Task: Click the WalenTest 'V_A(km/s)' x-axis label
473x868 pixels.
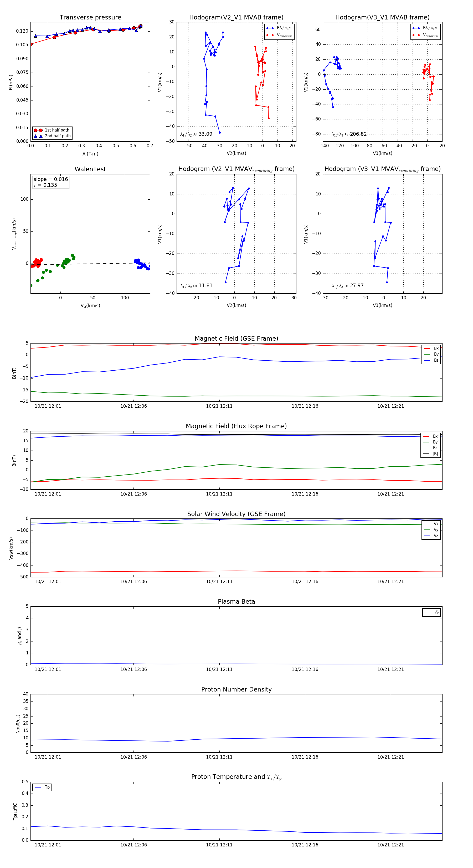Action: 90,306
